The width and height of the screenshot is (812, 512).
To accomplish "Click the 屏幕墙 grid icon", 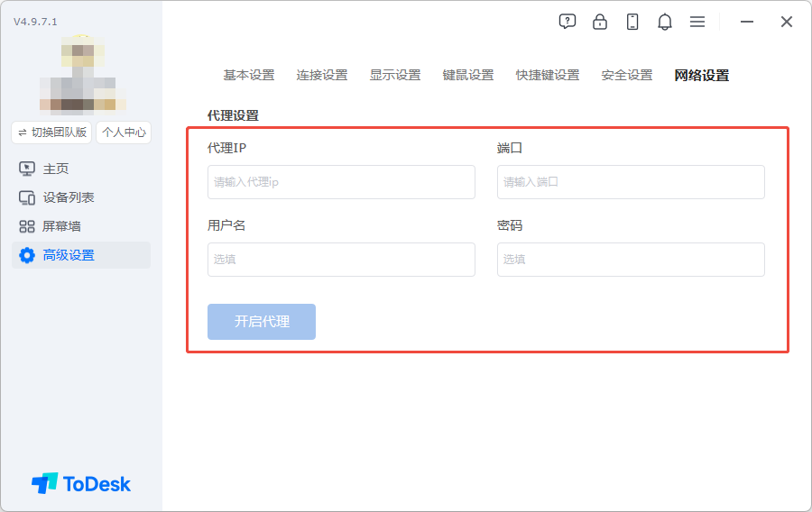I will (x=27, y=226).
